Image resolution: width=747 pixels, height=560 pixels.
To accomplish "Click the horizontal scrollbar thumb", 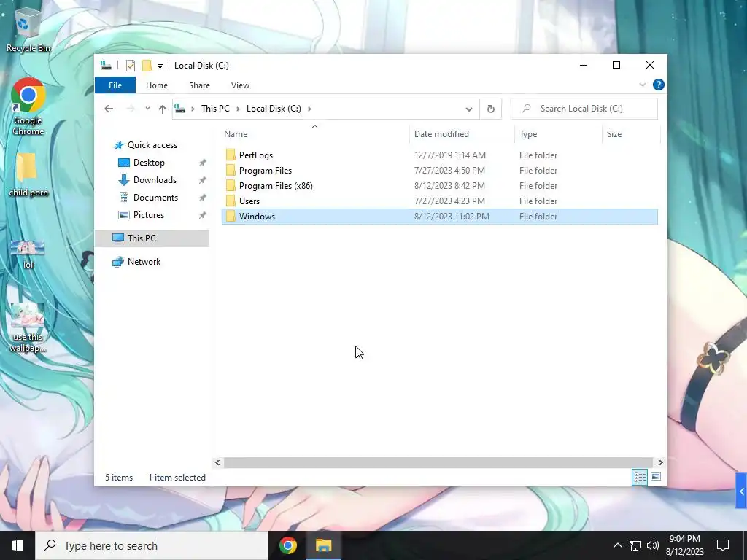I will pos(438,462).
